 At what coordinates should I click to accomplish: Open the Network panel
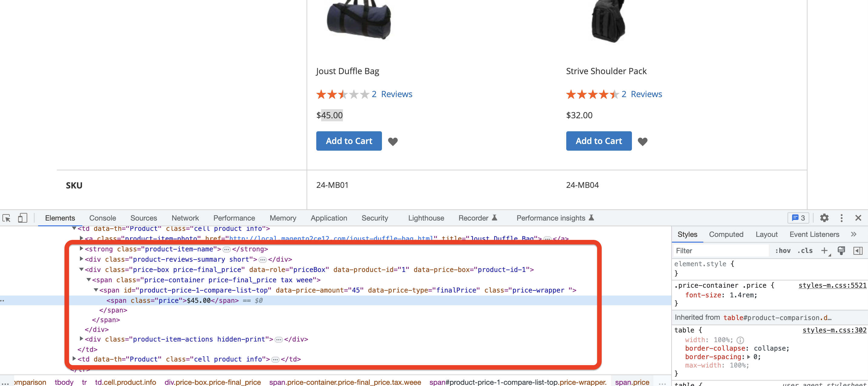tap(185, 218)
